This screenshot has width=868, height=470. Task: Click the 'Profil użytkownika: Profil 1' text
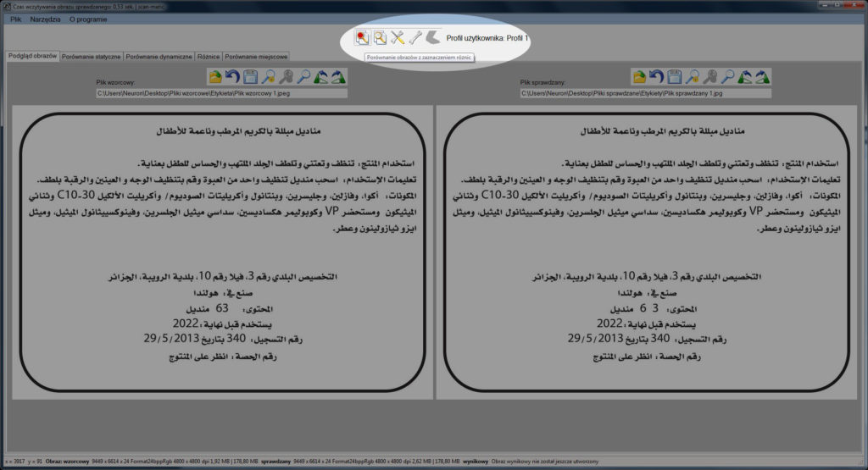[x=487, y=38]
